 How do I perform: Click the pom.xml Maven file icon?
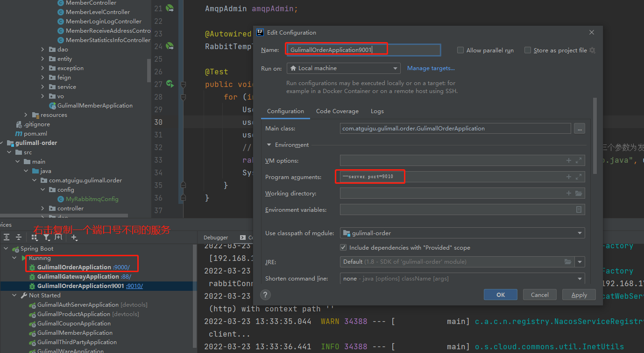[x=19, y=134]
